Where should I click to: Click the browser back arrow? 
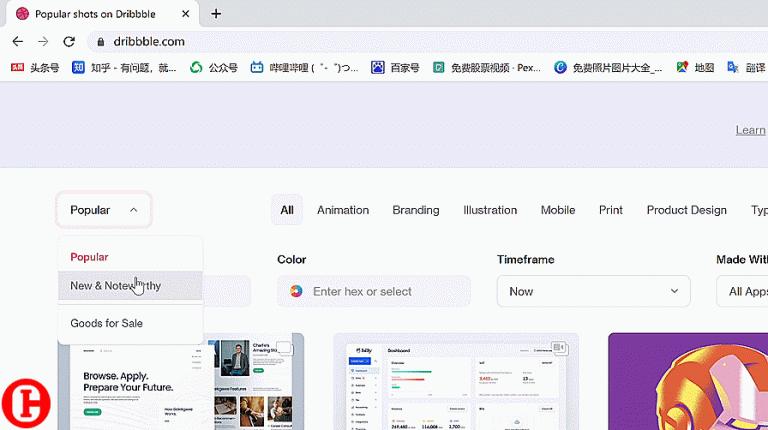click(18, 42)
